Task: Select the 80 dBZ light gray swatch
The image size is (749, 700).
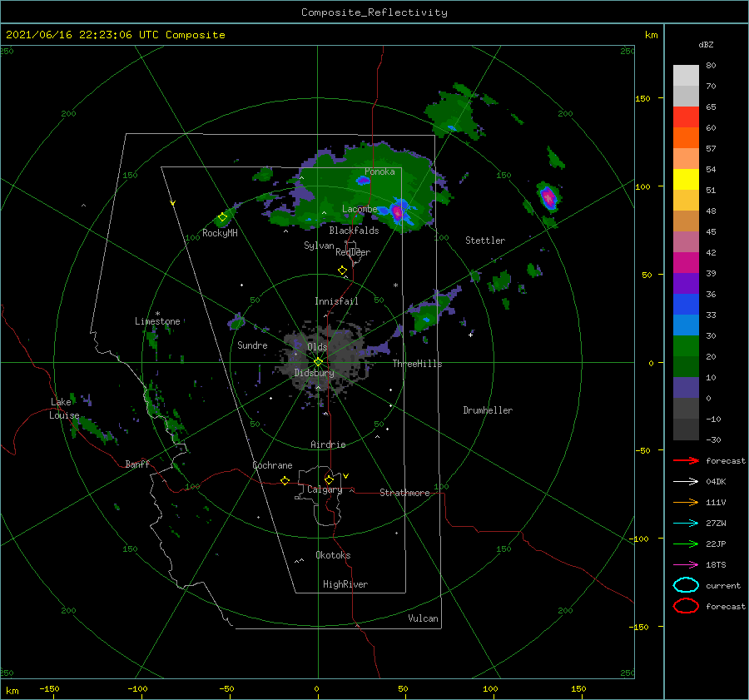Action: point(686,76)
